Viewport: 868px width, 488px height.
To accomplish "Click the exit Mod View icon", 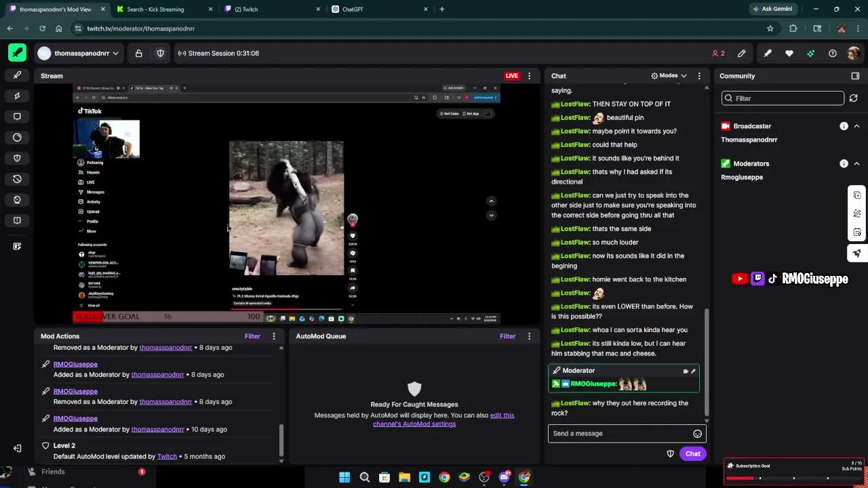I will (x=17, y=448).
